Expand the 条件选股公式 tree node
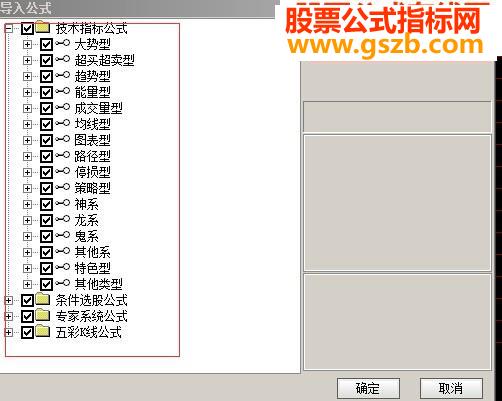Screen dimensions: 502x401 click(9, 301)
